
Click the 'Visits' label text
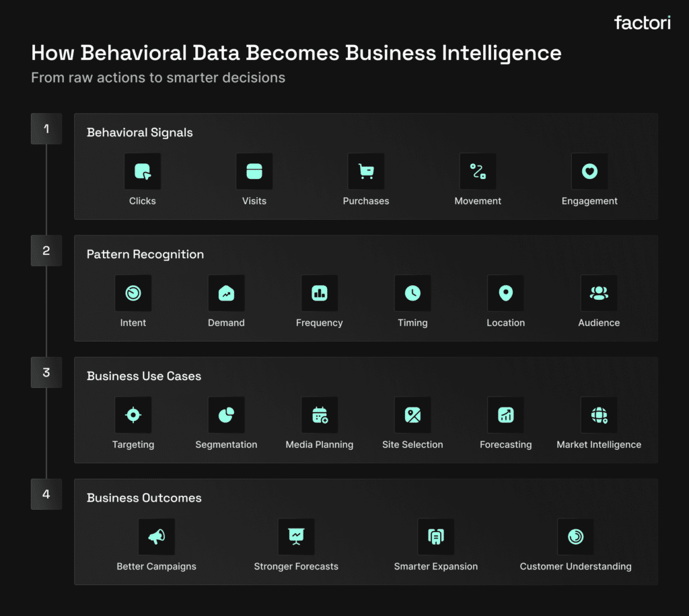click(254, 201)
